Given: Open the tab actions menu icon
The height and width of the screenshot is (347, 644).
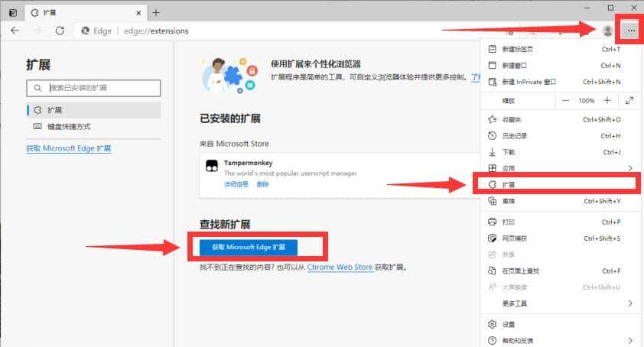Looking at the screenshot, I should coord(13,13).
